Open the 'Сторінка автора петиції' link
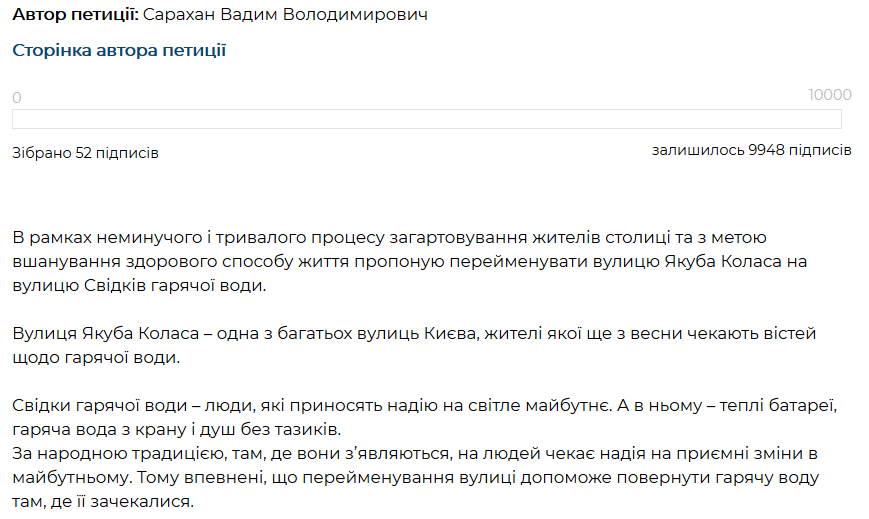 pos(119,51)
